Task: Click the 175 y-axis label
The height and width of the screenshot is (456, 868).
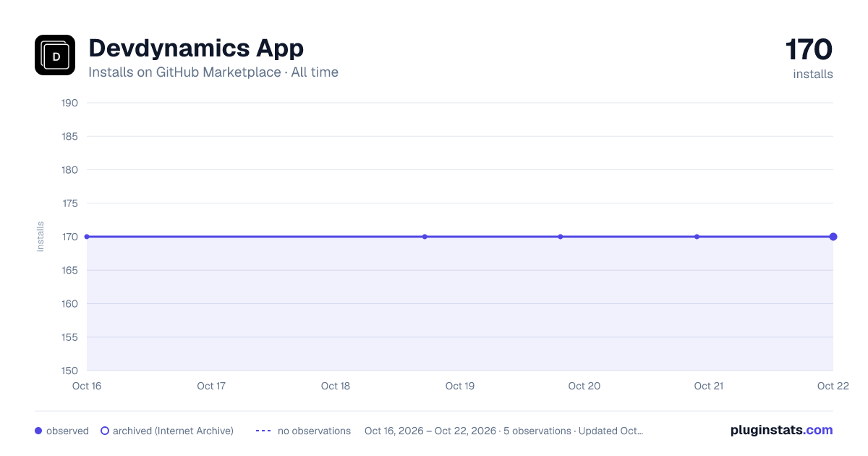Action: tap(70, 203)
